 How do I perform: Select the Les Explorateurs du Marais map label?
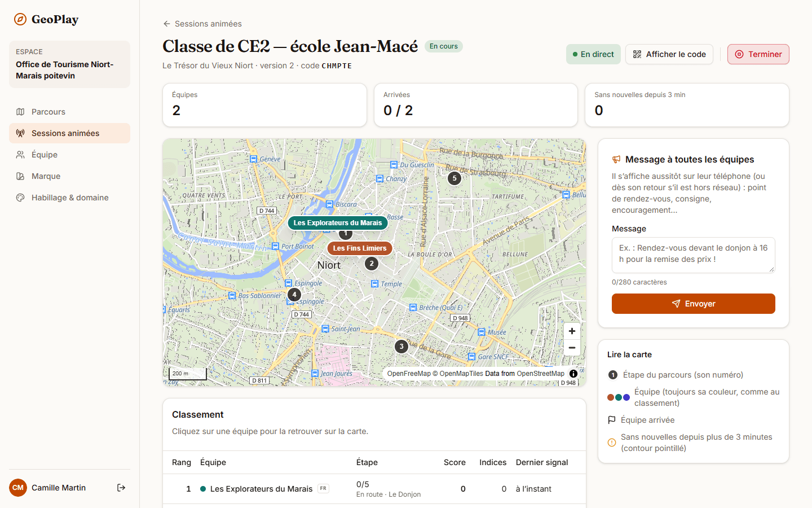pos(338,223)
